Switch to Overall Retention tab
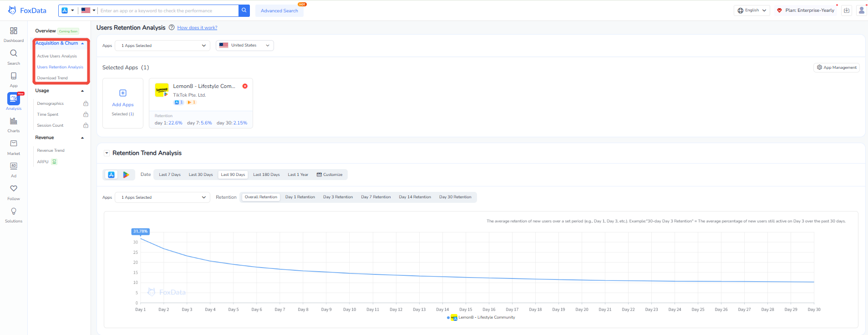Screen dimensions: 868x335 tap(261, 197)
